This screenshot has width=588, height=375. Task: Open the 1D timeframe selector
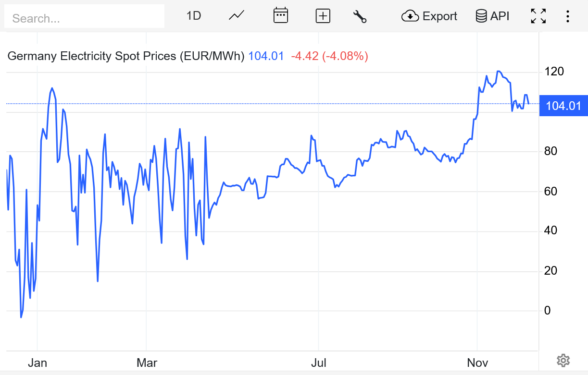click(x=193, y=16)
